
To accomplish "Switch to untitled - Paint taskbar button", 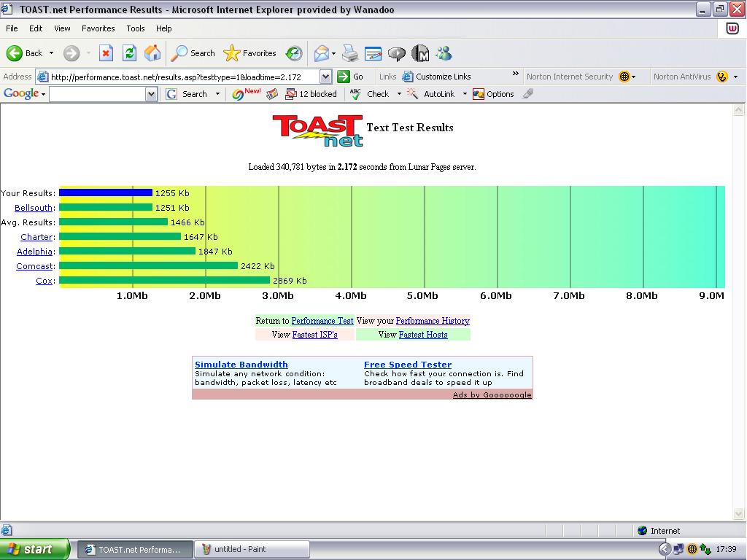I will coord(252,549).
